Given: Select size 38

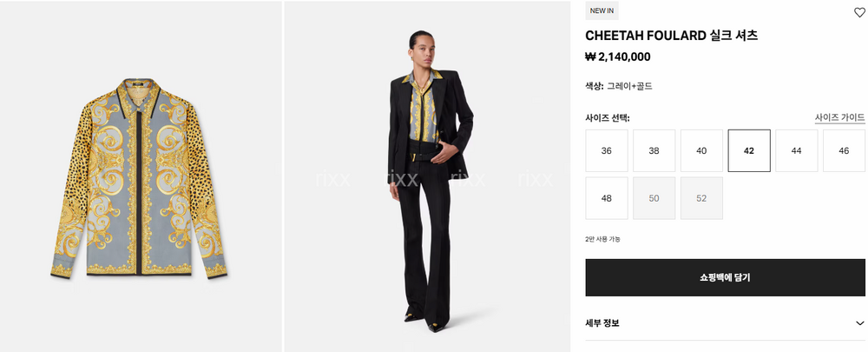Looking at the screenshot, I should (x=654, y=150).
